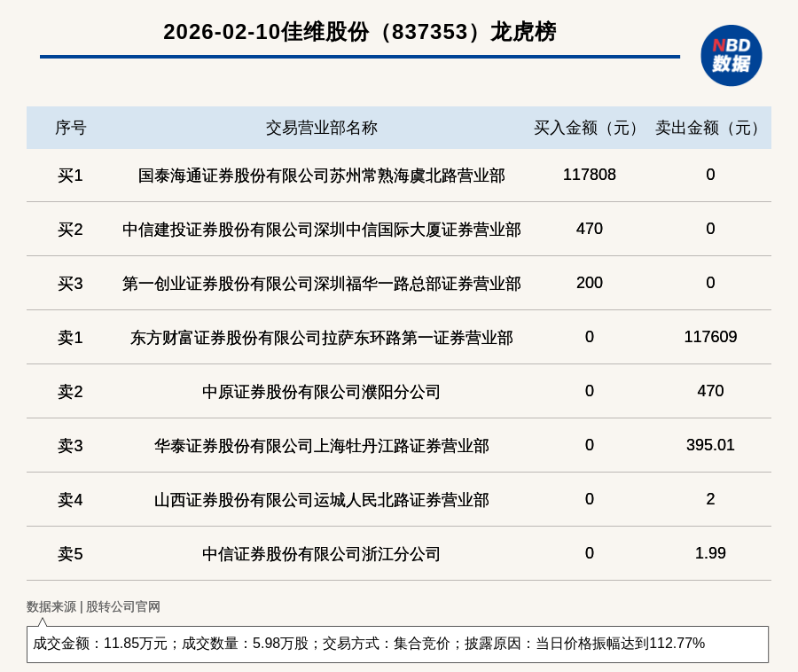Click the 买入金额（元） column header
Viewport: 798px width, 672px height.
(589, 128)
